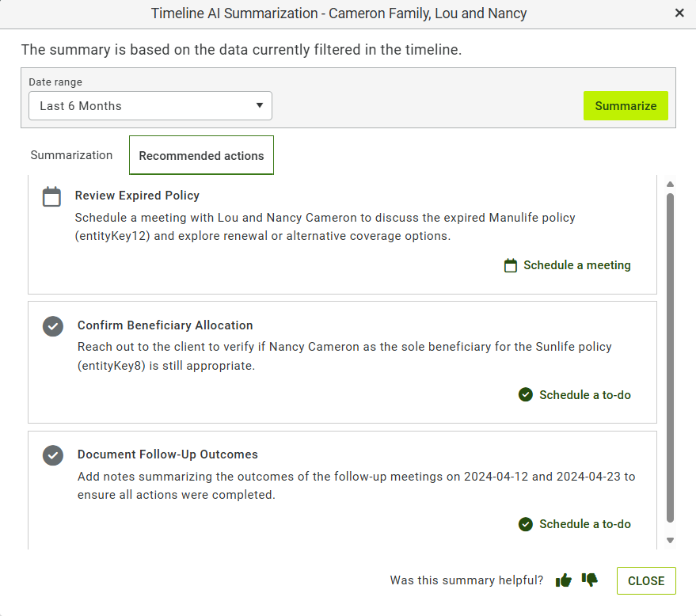Close the dialog with the X icon
This screenshot has width=696, height=616.
(679, 13)
